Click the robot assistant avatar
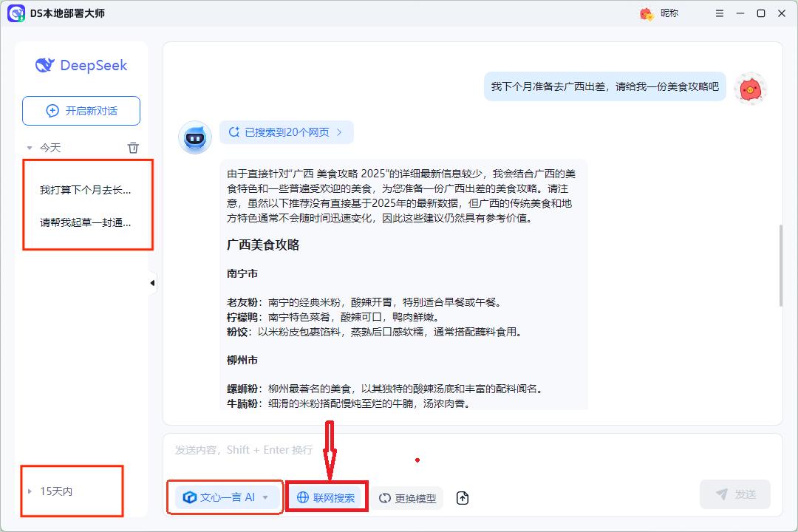 tap(195, 137)
